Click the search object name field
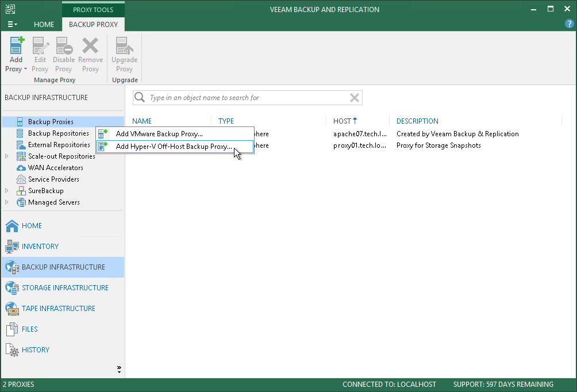577x392 pixels. [247, 98]
